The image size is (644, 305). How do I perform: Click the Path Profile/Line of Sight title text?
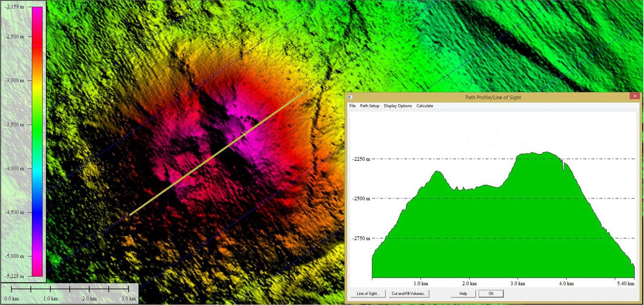[493, 97]
